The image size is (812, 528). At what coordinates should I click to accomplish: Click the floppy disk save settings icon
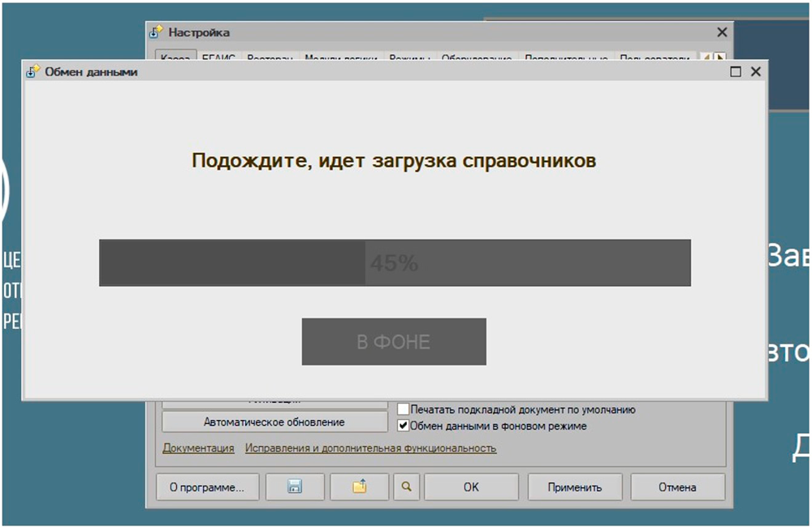tap(295, 487)
